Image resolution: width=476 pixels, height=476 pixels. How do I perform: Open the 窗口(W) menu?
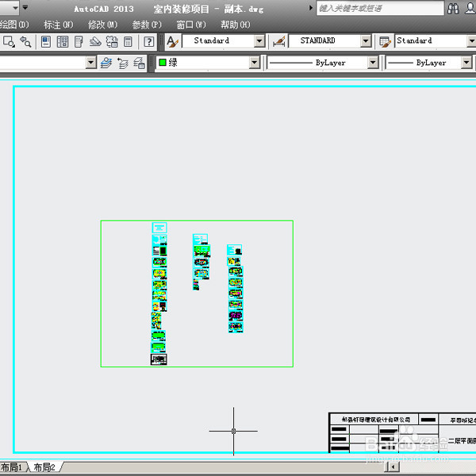click(191, 25)
